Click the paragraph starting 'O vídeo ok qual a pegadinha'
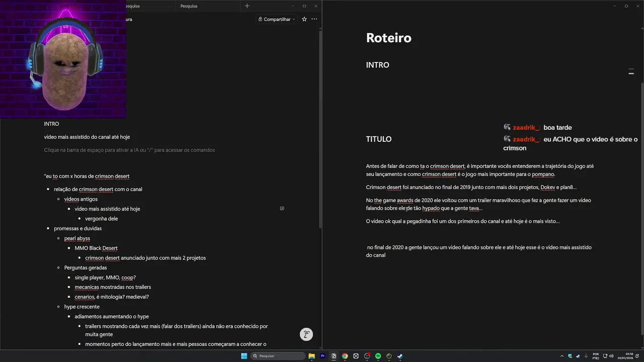The image size is (644, 362). click(x=463, y=221)
